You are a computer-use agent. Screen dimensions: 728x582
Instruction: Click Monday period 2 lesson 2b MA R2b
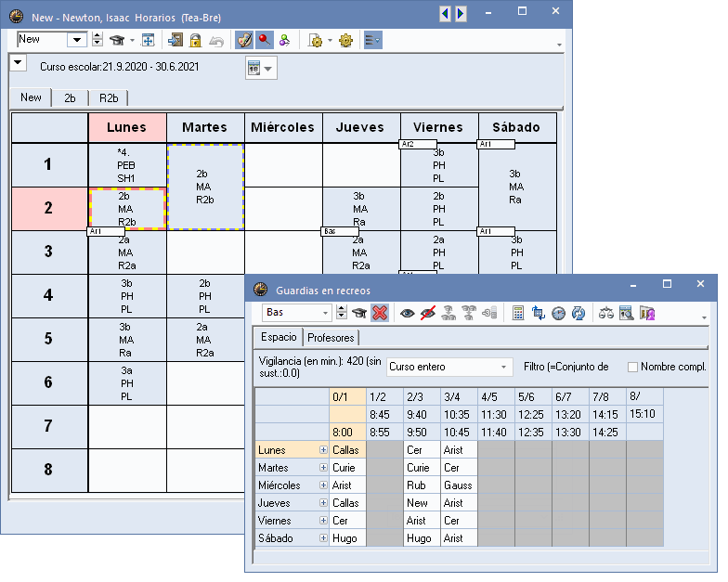(x=128, y=209)
